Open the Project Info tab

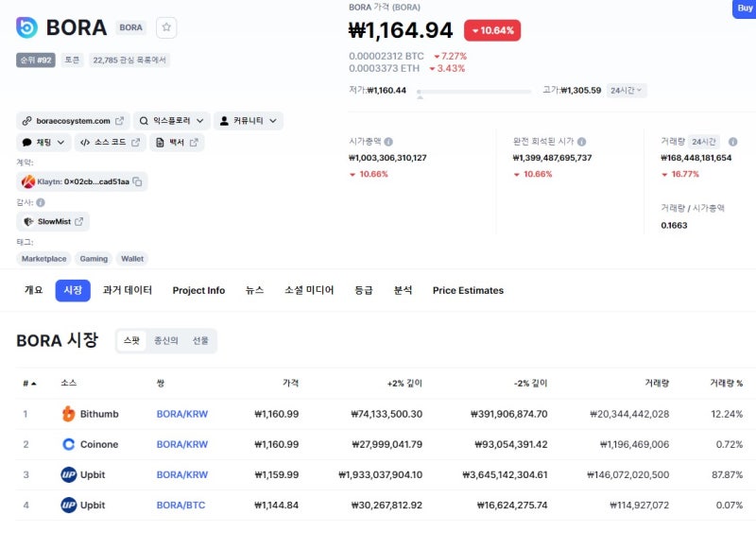pyautogui.click(x=198, y=291)
